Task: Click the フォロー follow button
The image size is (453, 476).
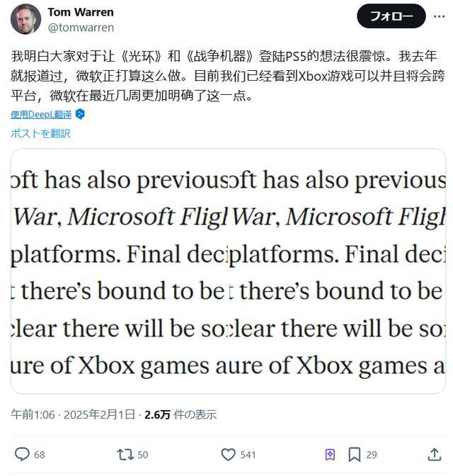Action: 391,16
